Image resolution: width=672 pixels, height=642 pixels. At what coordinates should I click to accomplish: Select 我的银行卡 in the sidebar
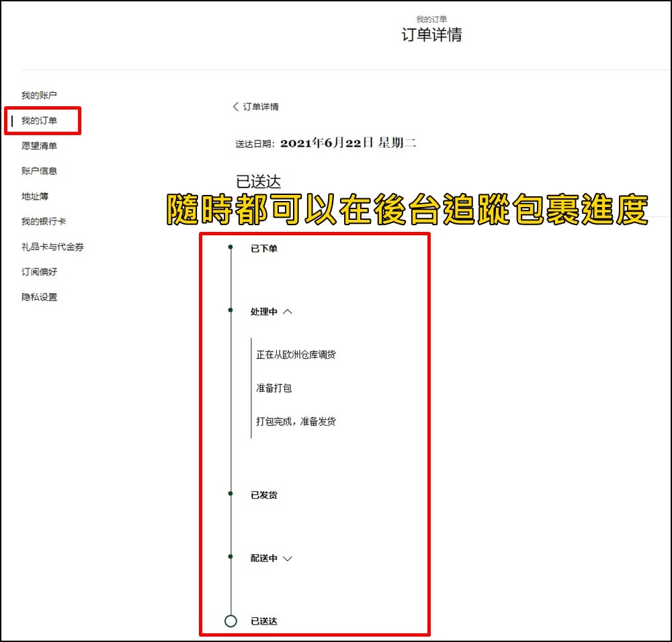pyautogui.click(x=44, y=222)
